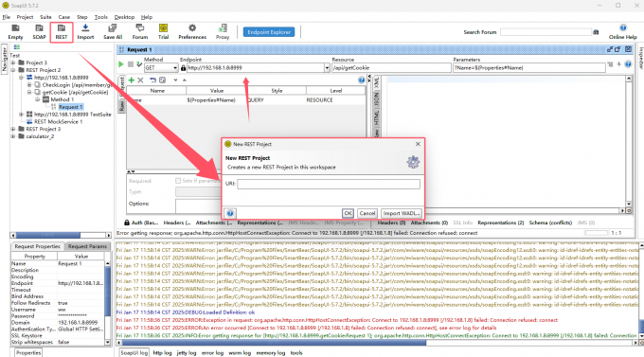644x357 pixels.
Task: Click Cancel in New REST Project dialog
Action: [x=367, y=213]
